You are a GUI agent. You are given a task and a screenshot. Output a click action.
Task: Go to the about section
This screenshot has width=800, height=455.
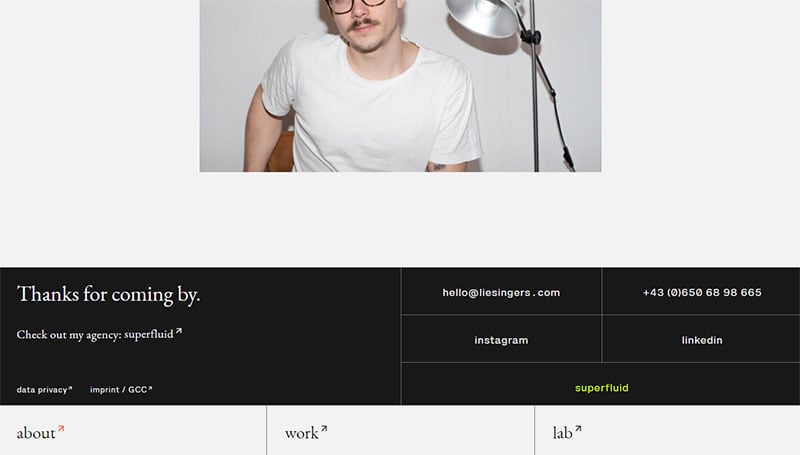coord(36,433)
